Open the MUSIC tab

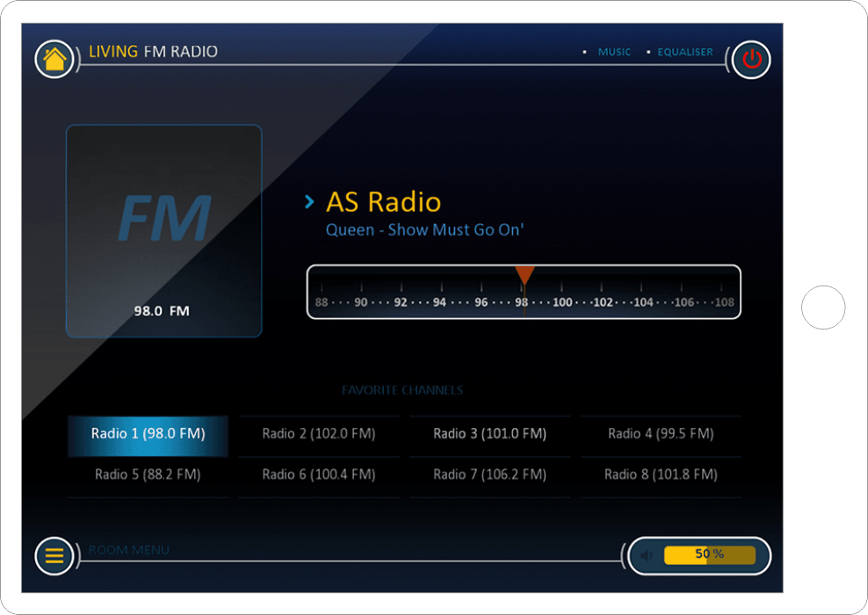614,52
